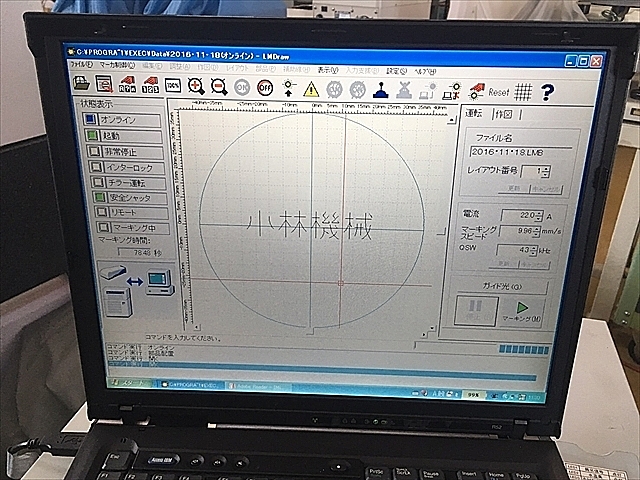Screen dimensions: 640x480
Task: Toggle the grid icon in toolbar
Action: tap(523, 92)
